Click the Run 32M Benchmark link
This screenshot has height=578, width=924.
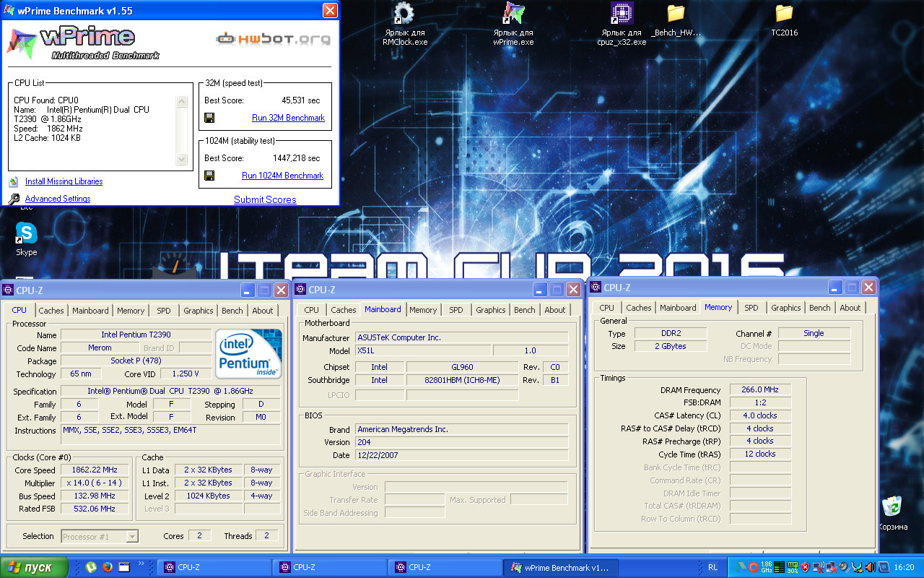click(x=288, y=118)
